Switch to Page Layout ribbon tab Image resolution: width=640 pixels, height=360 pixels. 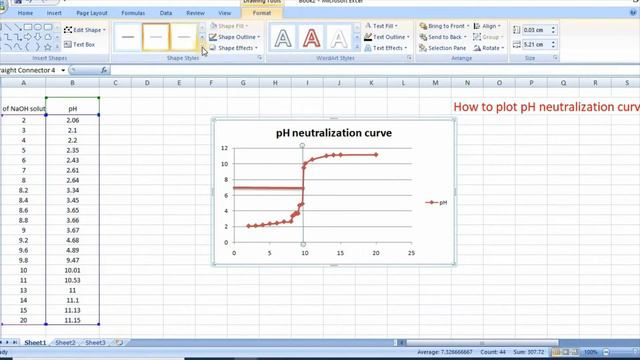(92, 13)
